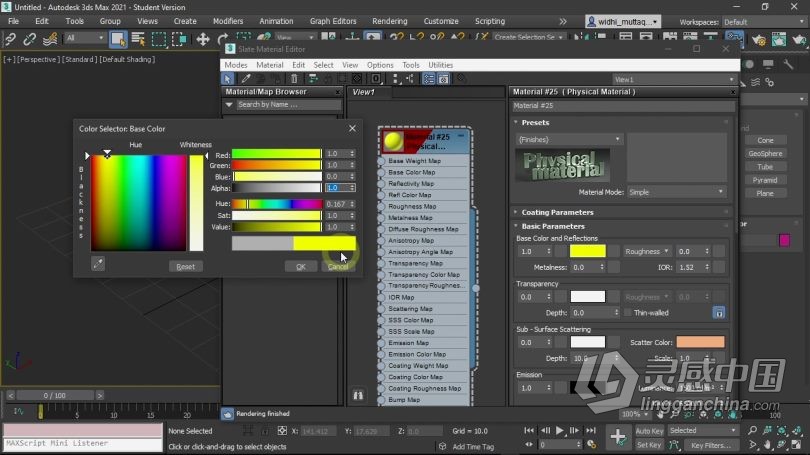Click the large plus Set Keys button

pyautogui.click(x=618, y=437)
